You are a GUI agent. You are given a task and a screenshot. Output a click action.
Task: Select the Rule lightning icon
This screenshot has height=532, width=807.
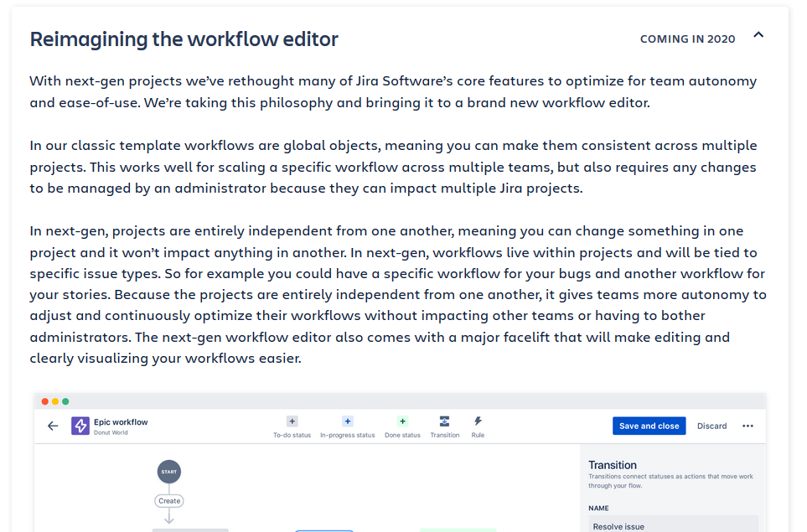478,421
